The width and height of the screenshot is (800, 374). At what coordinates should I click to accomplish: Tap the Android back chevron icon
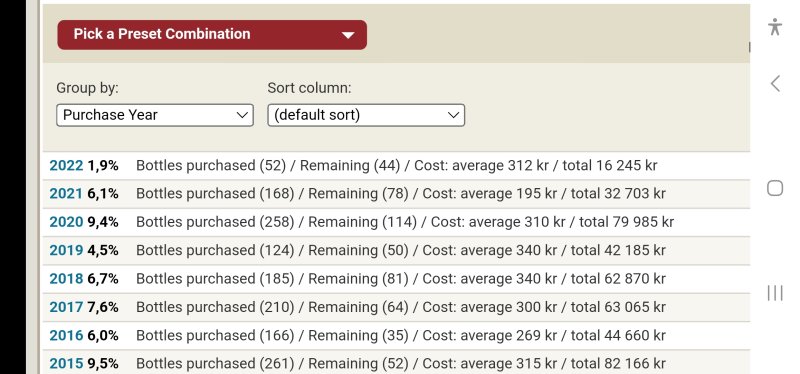click(x=774, y=83)
